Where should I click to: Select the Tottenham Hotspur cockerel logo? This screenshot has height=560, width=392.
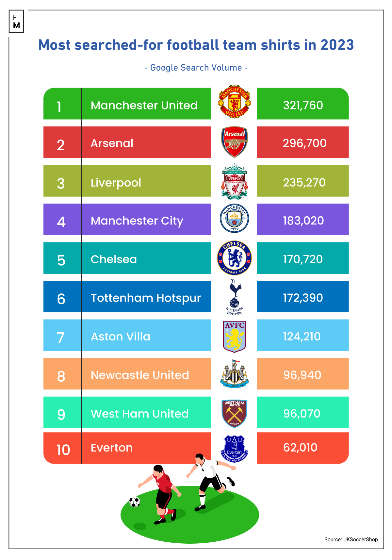point(234,297)
